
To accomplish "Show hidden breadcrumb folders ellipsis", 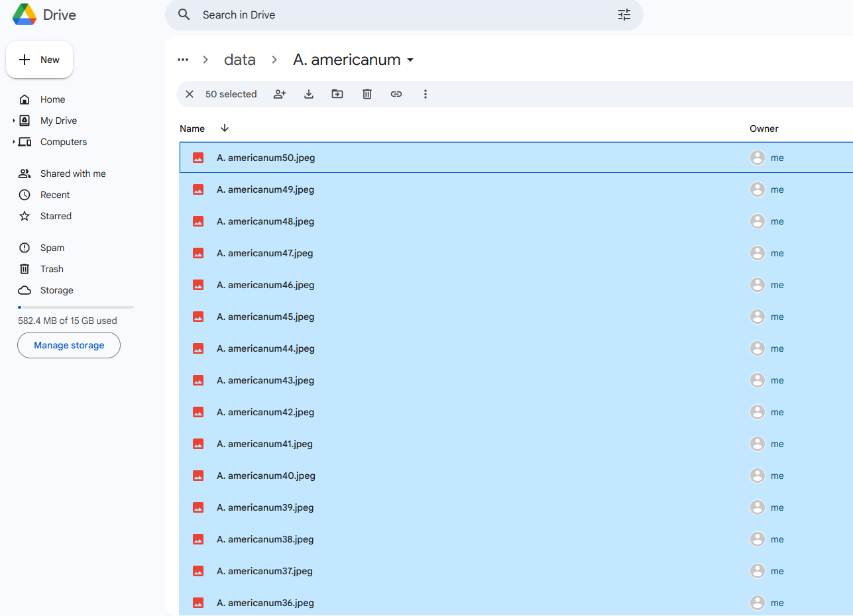I will pos(183,60).
